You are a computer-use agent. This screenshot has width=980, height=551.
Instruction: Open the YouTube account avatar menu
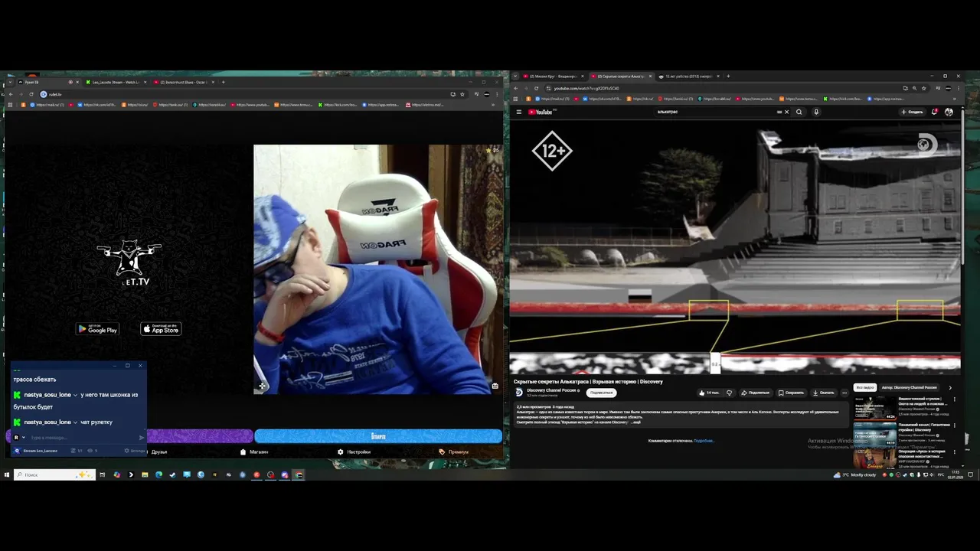(949, 112)
